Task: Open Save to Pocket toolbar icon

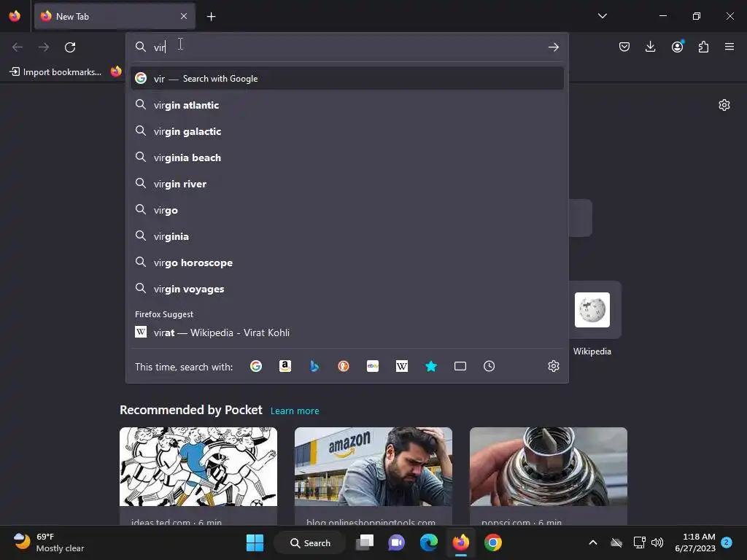Action: (x=624, y=47)
